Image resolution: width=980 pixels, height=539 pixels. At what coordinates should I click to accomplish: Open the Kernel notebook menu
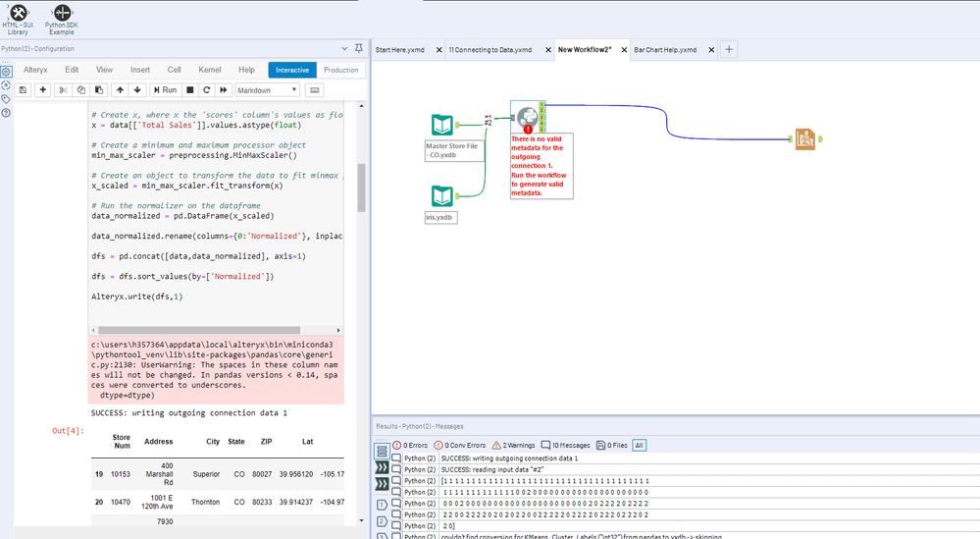(x=210, y=70)
